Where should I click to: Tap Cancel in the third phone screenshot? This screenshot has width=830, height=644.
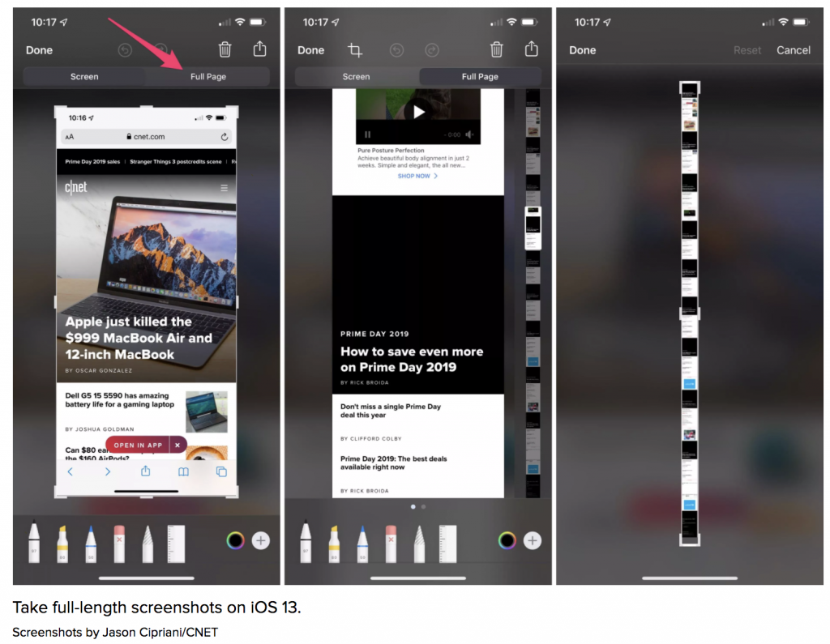(x=794, y=50)
